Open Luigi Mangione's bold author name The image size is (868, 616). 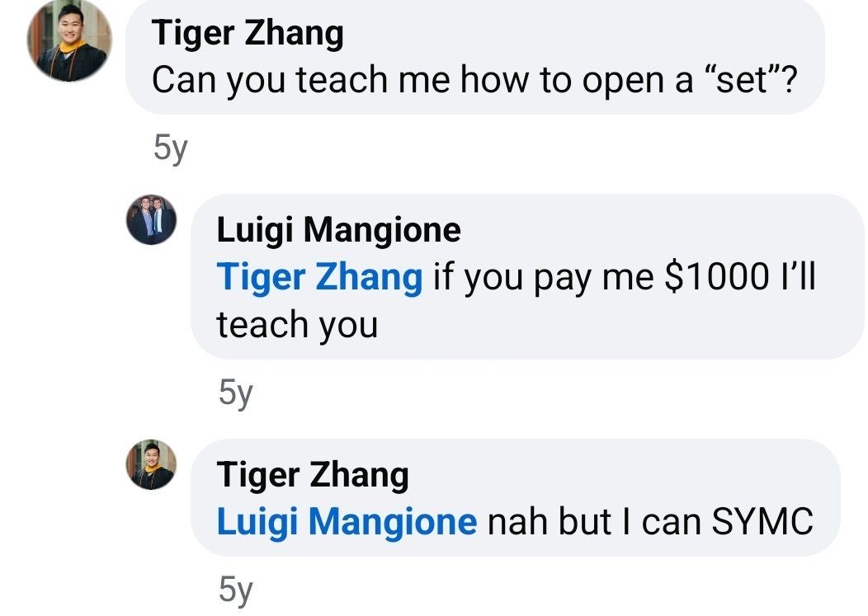(338, 230)
